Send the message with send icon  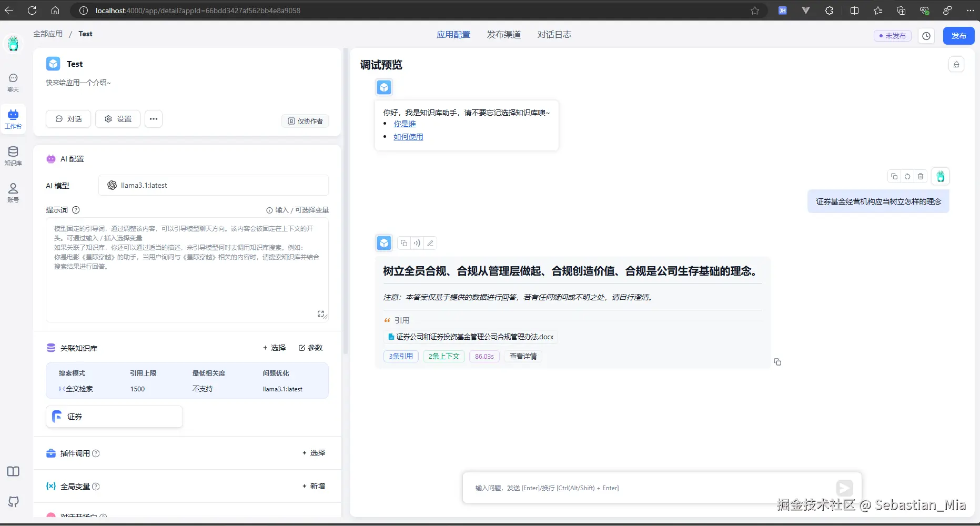pos(844,488)
